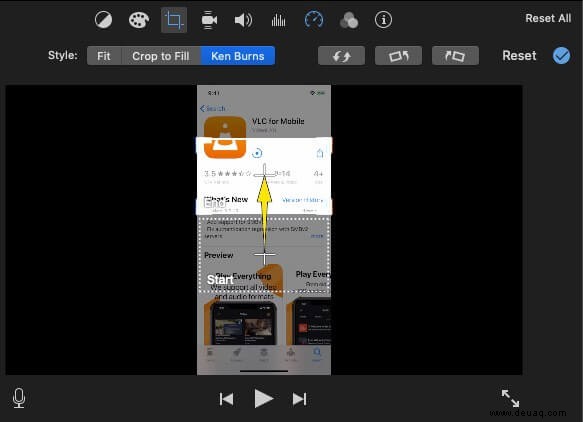Screen dimensions: 583x422
Task: Open the speed speedometer controls
Action: [x=314, y=20]
